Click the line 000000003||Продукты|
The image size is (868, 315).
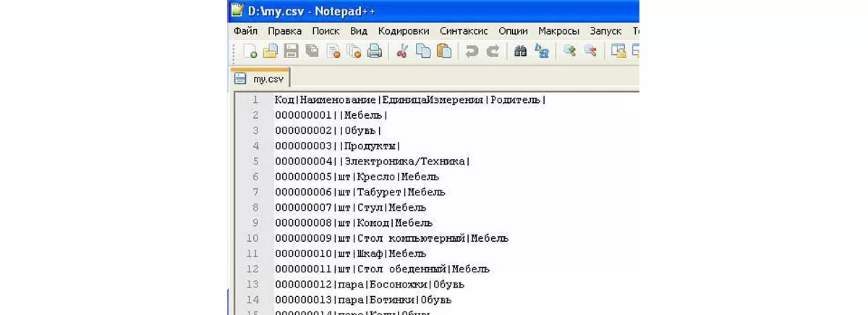point(338,146)
